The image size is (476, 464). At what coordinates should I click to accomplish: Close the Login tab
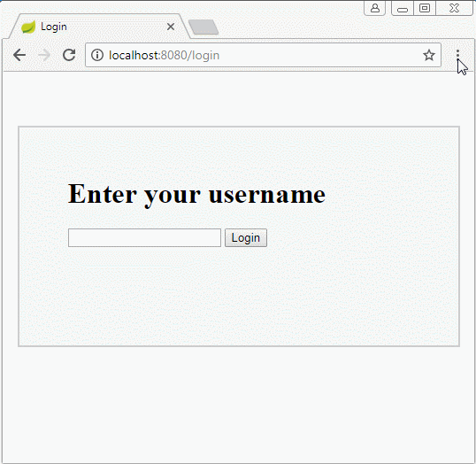[x=171, y=27]
